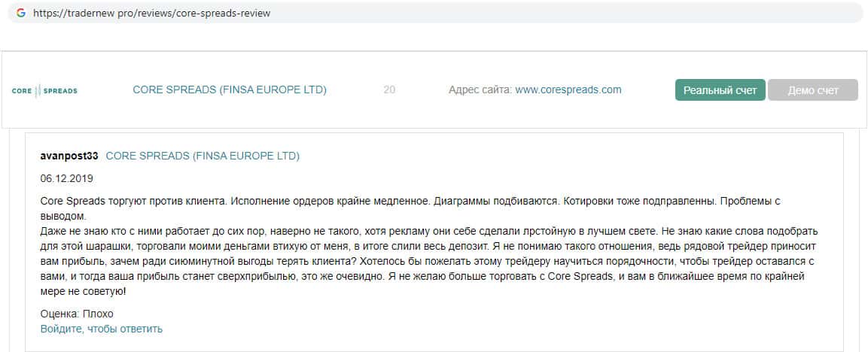This screenshot has height=352, width=868.
Task: Click the Адрес сайта label
Action: pyautogui.click(x=480, y=90)
